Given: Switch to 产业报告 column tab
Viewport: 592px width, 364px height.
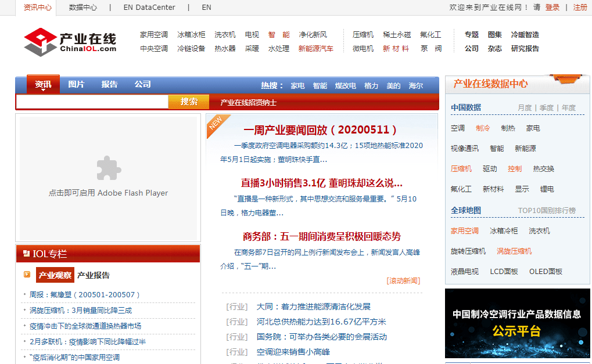Looking at the screenshot, I should 94,275.
